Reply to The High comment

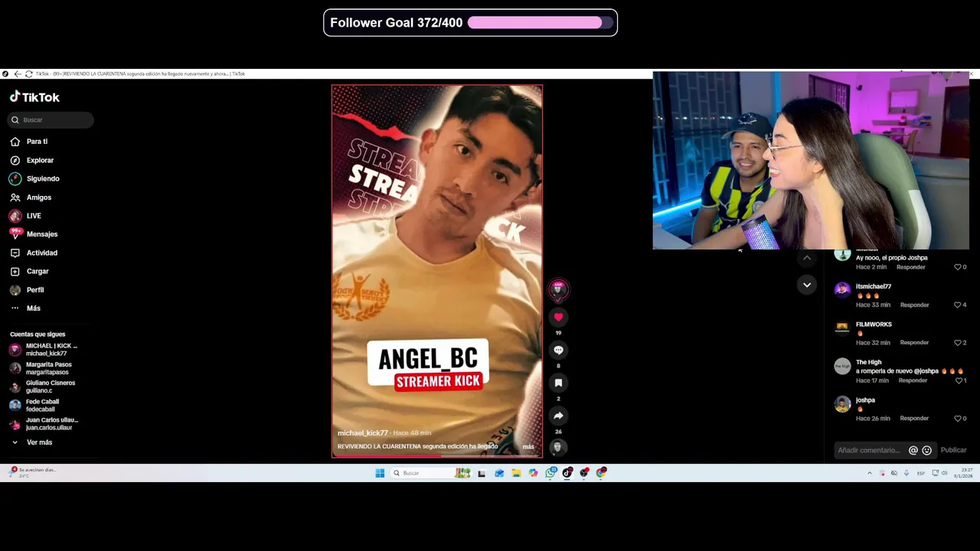point(913,380)
